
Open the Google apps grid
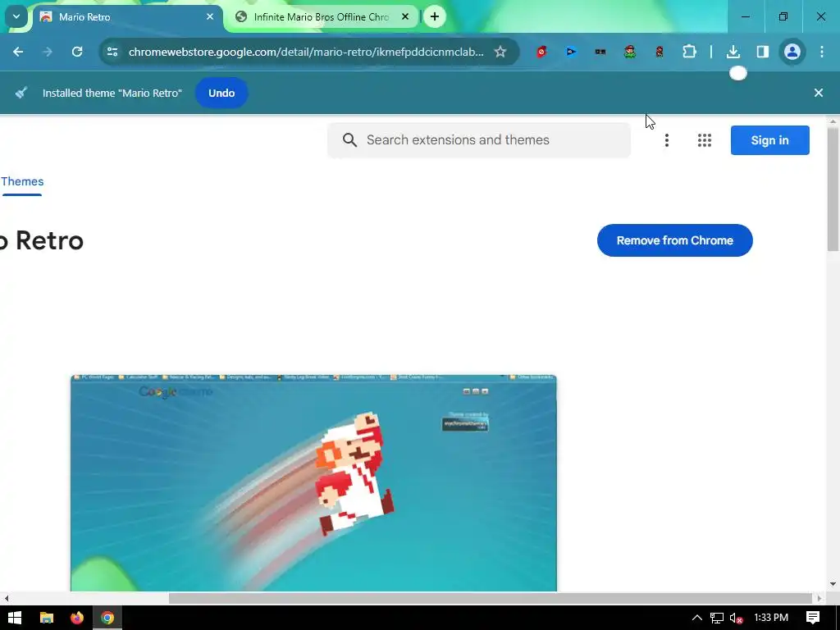click(705, 139)
